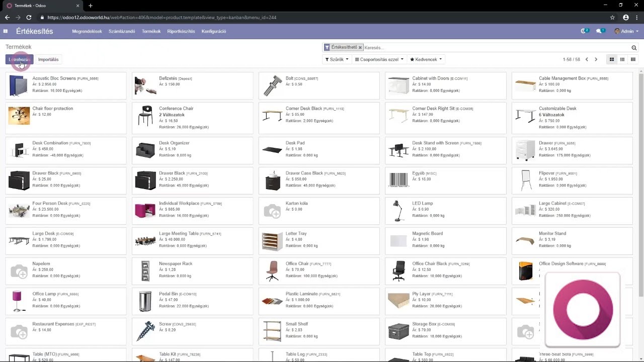Click the Értékesítés app title
This screenshot has height=362, width=644.
[x=34, y=31]
